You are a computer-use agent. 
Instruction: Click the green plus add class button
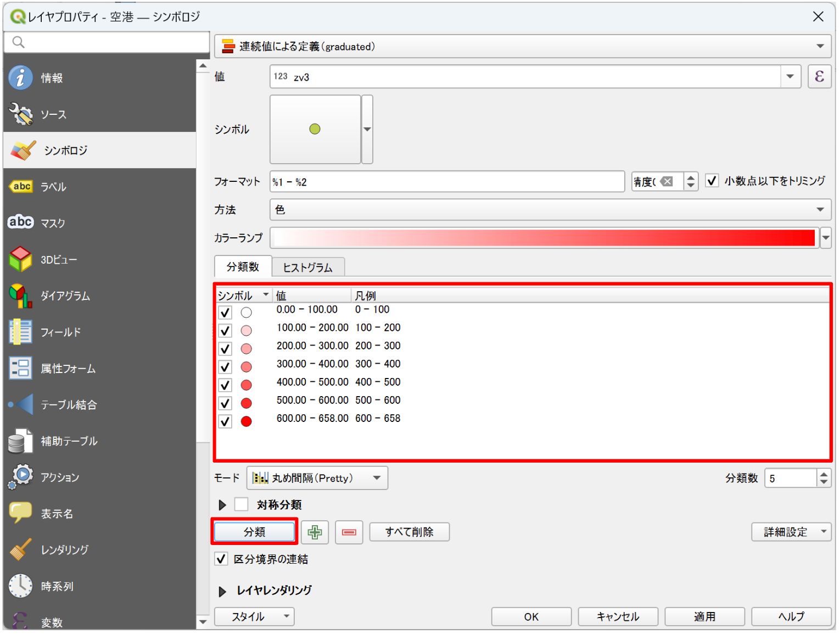tap(315, 532)
